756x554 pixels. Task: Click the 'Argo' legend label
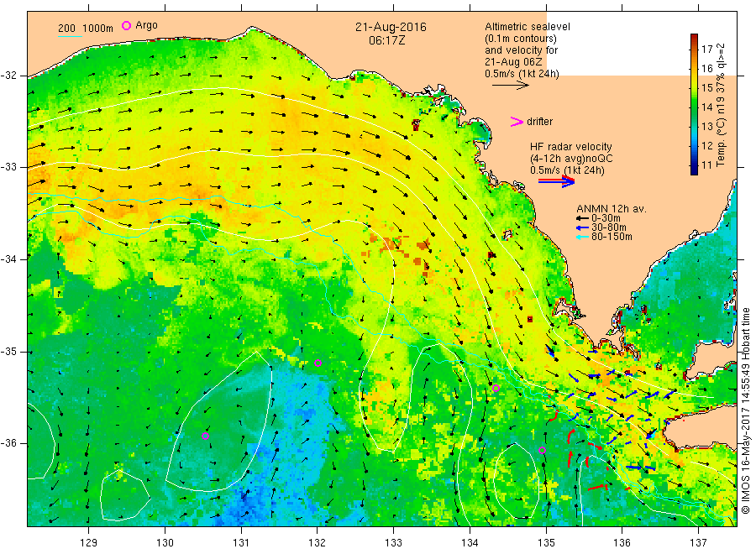(x=146, y=25)
